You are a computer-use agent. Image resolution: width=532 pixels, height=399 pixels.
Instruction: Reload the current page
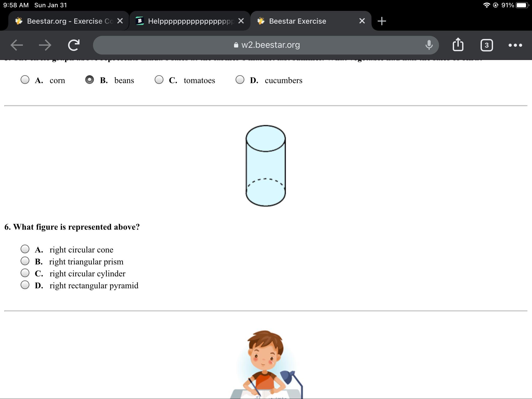74,45
